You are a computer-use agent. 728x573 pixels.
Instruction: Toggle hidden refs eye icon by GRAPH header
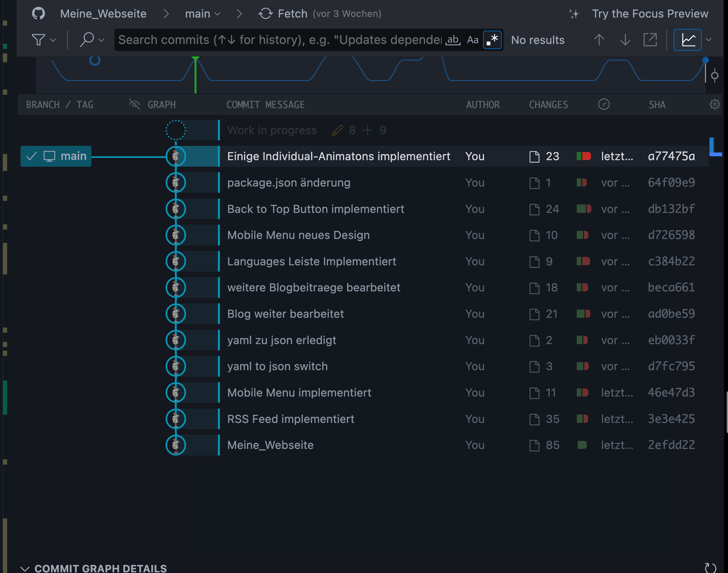pos(134,104)
